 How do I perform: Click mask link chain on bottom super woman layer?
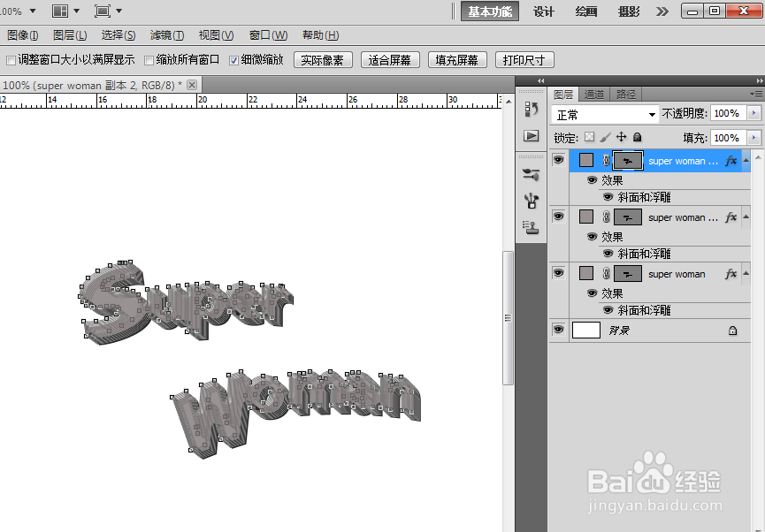[606, 274]
